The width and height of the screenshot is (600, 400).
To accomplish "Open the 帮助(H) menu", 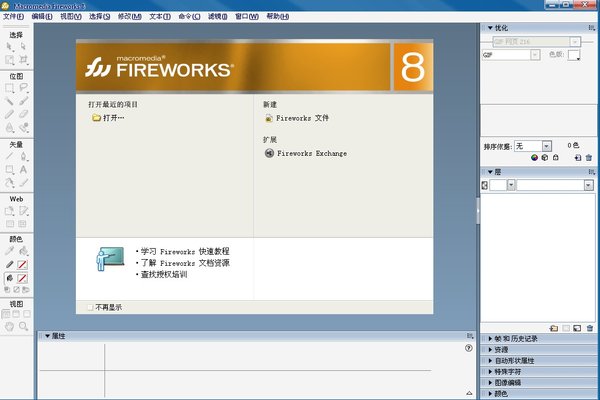I will coord(277,16).
